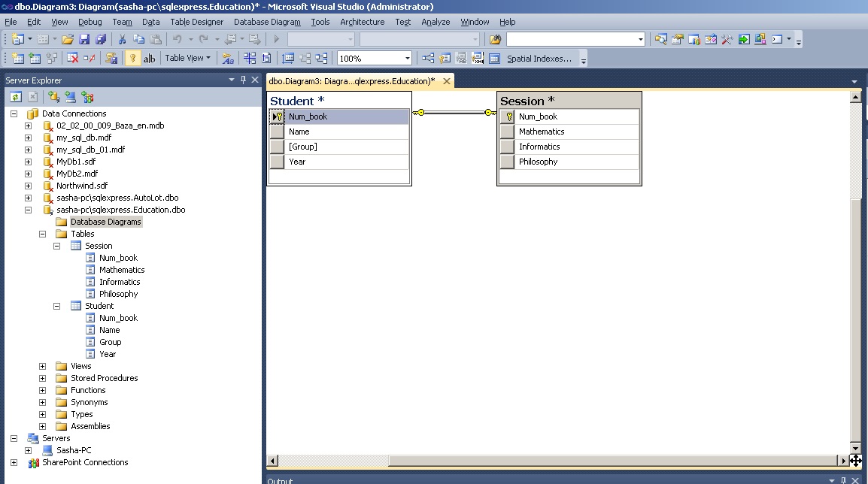Screen dimensions: 868x484
Task: Click the Copy icon
Action: point(139,39)
